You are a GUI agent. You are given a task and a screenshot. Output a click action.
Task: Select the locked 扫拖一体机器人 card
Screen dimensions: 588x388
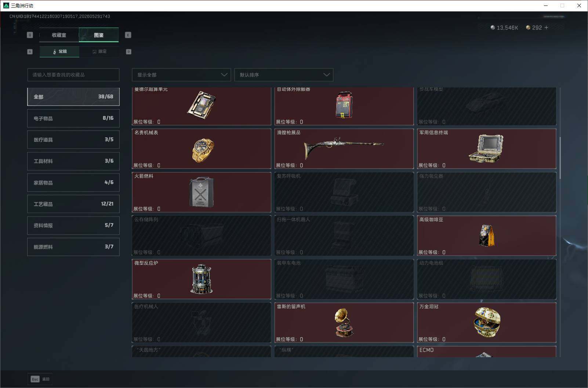pos(344,236)
